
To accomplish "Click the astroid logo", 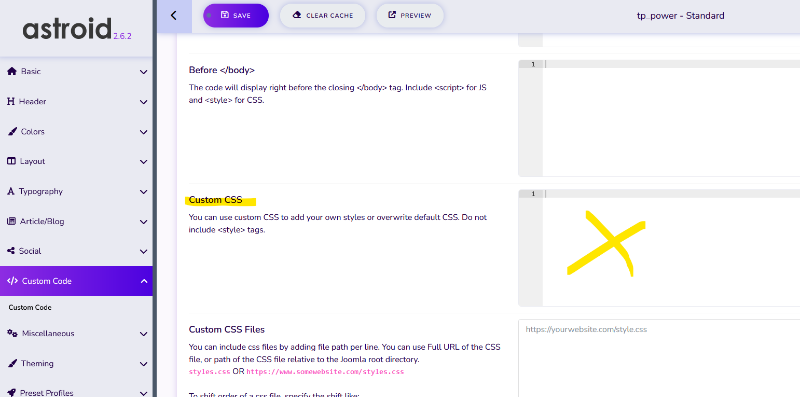I will (67, 29).
